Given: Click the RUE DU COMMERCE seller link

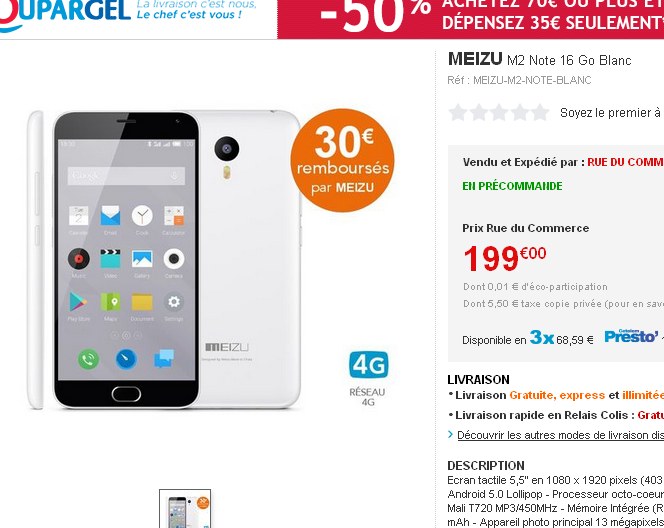Looking at the screenshot, I should click(625, 162).
